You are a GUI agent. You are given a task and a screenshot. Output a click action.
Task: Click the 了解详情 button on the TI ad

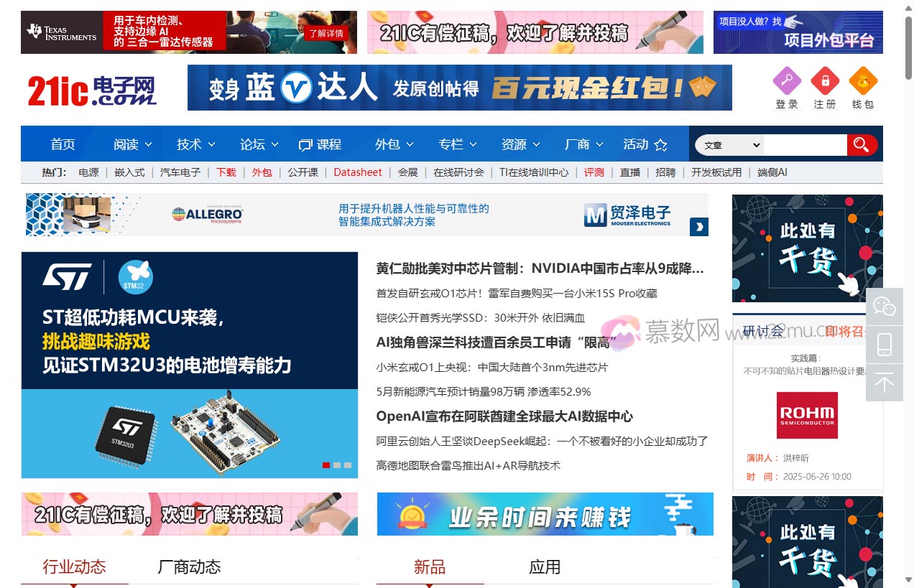[x=327, y=33]
